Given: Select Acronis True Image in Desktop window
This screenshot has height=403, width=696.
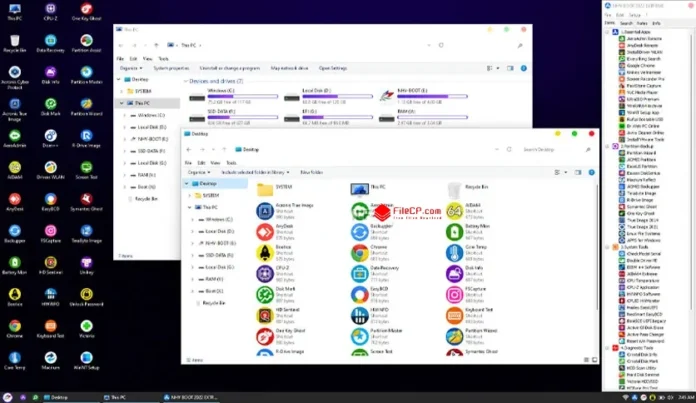Looking at the screenshot, I should (285, 211).
